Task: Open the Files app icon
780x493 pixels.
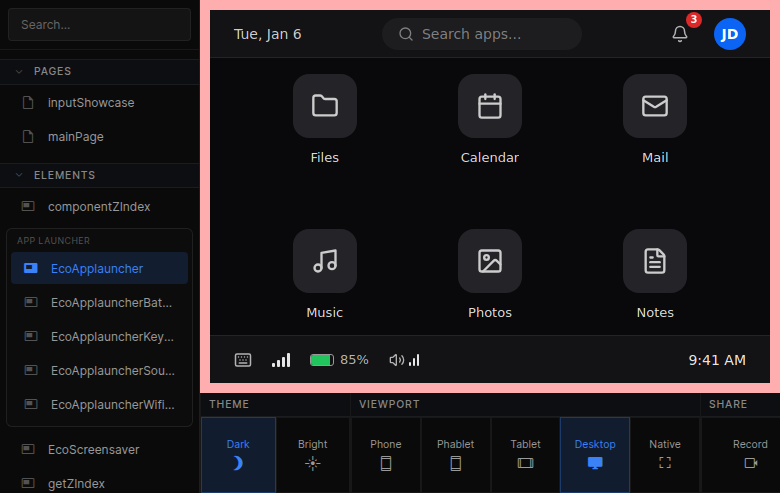Action: 325,106
